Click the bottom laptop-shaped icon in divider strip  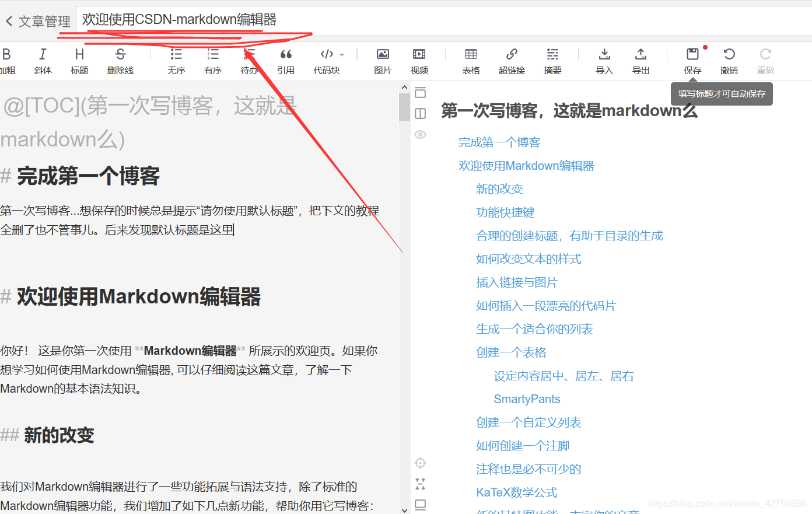click(x=420, y=505)
